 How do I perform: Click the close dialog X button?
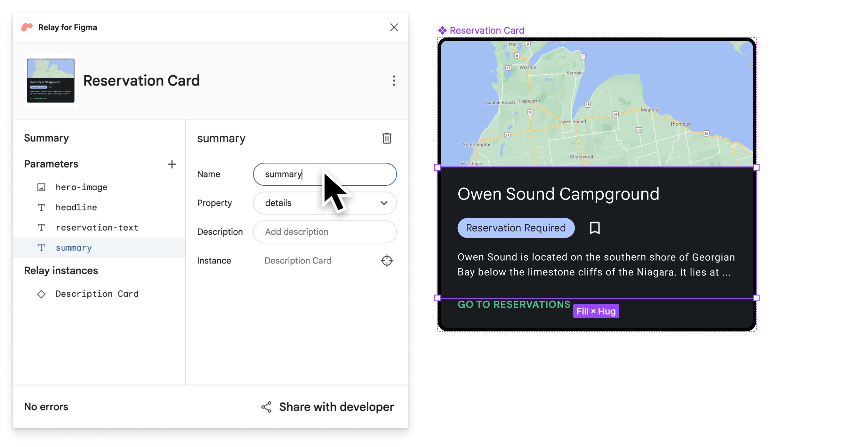coord(394,27)
